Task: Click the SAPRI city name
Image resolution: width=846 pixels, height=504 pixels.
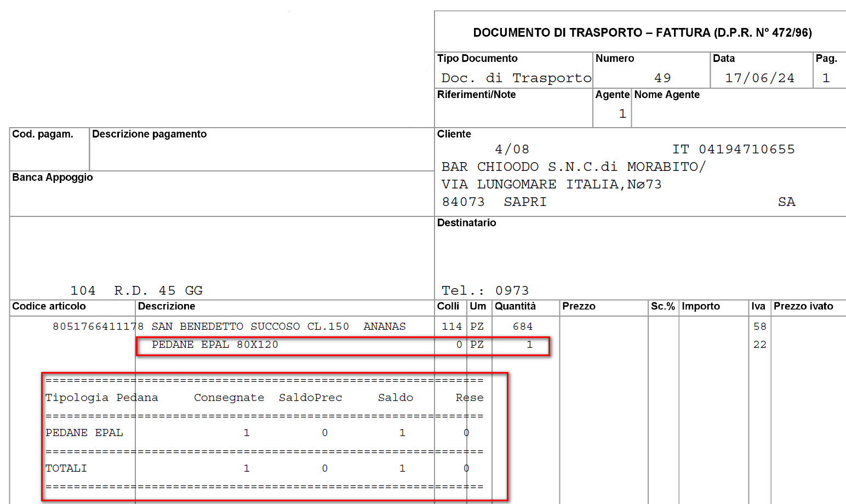Action: [x=525, y=202]
